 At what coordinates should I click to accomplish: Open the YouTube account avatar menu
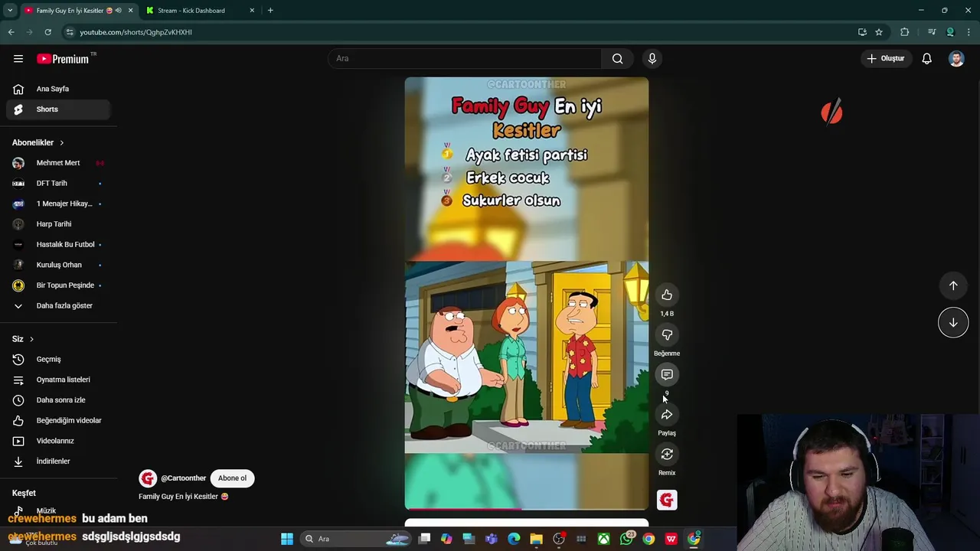coord(956,59)
